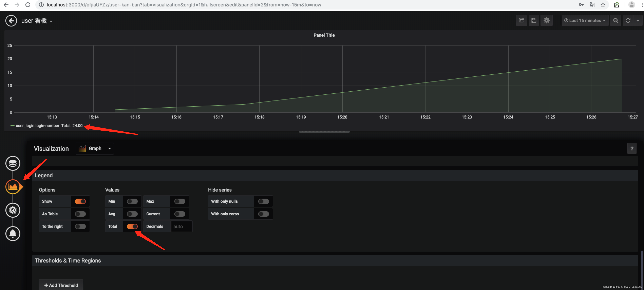
Task: Open dashboard settings gear icon
Action: (x=546, y=21)
